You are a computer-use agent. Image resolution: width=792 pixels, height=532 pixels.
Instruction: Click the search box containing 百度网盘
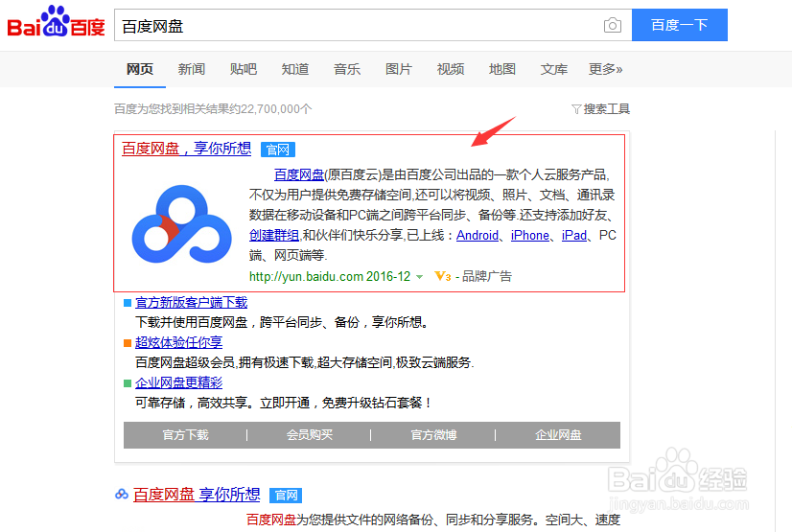[x=373, y=25]
